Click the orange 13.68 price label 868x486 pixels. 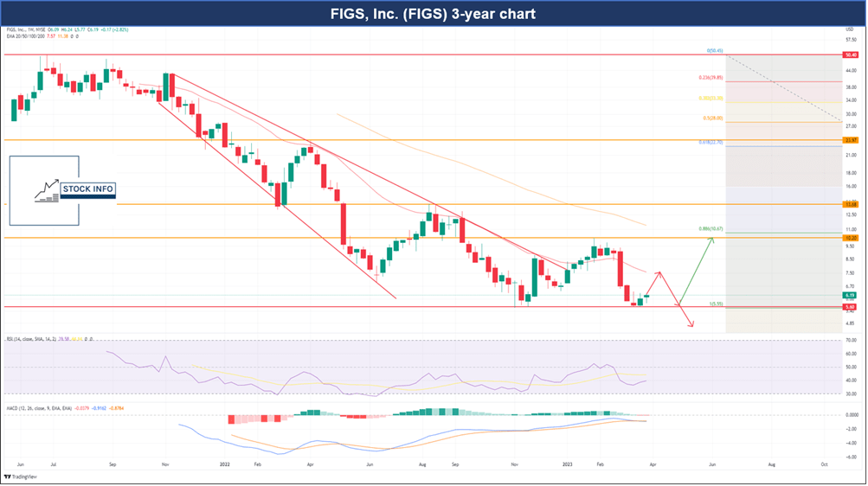[x=851, y=205]
